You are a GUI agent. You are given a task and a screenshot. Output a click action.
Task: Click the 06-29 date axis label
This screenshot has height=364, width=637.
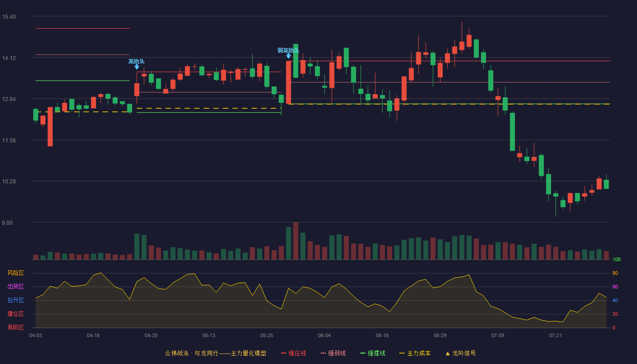pyautogui.click(x=440, y=335)
